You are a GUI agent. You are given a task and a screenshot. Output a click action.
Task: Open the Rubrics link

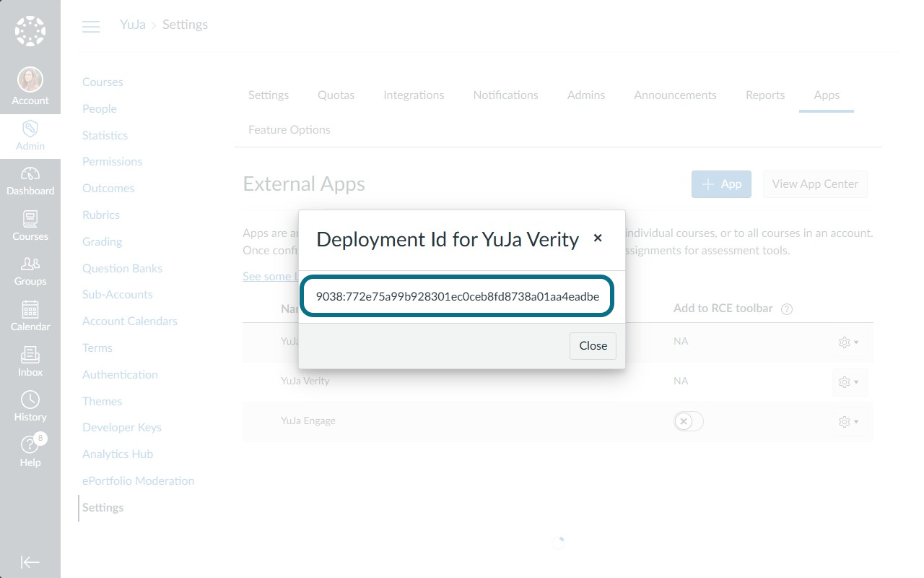pos(101,215)
